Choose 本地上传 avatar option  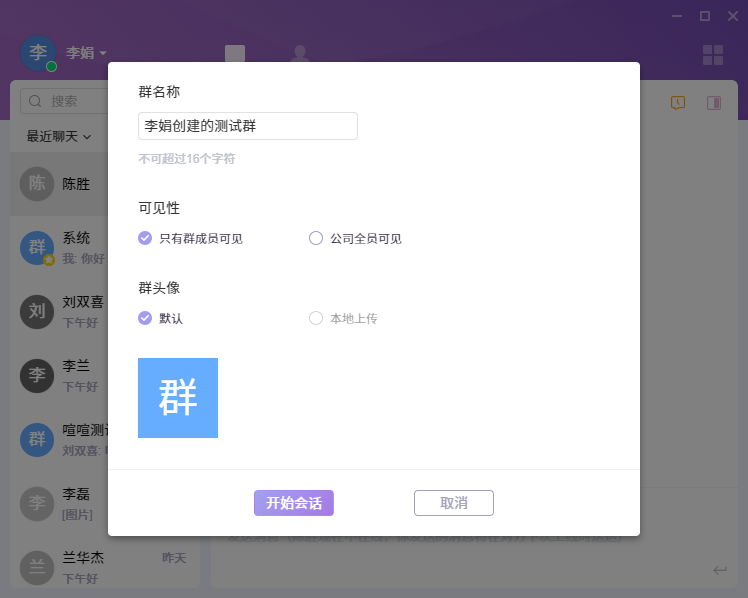point(316,318)
